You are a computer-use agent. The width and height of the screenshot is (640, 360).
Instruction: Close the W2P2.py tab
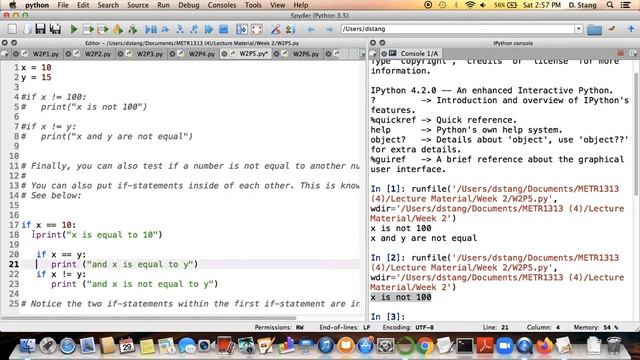point(68,53)
